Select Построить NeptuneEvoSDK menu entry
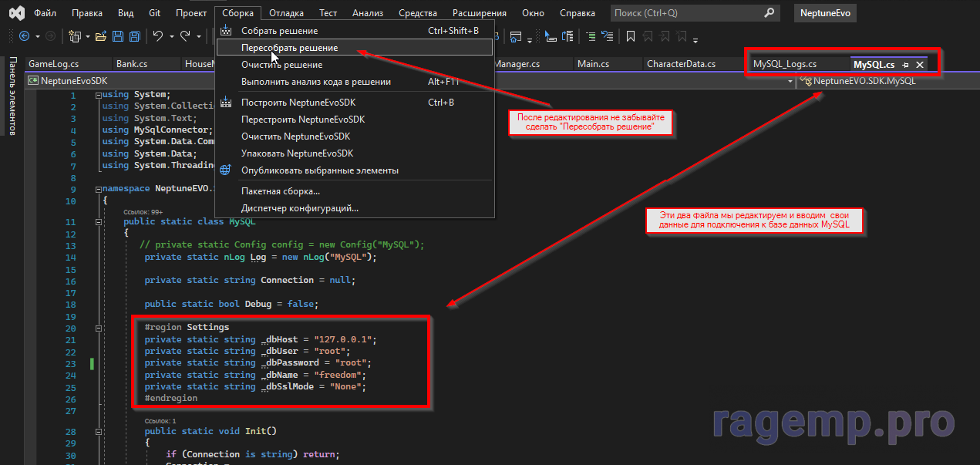The height and width of the screenshot is (465, 980). coord(355,103)
